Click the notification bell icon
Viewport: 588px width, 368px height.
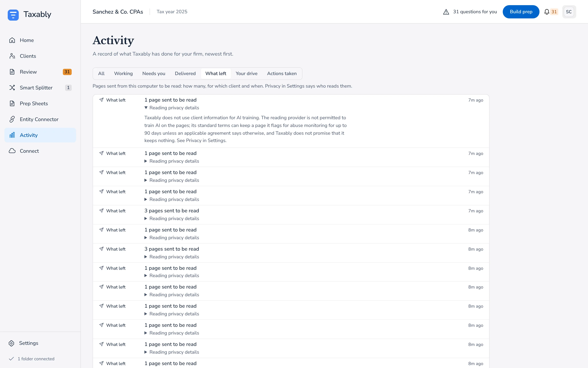(x=546, y=12)
